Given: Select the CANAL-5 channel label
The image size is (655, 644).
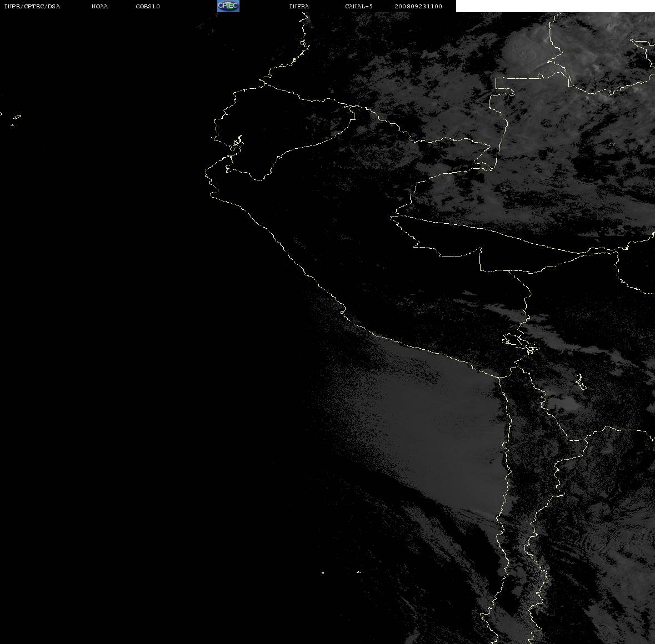Looking at the screenshot, I should 359,6.
